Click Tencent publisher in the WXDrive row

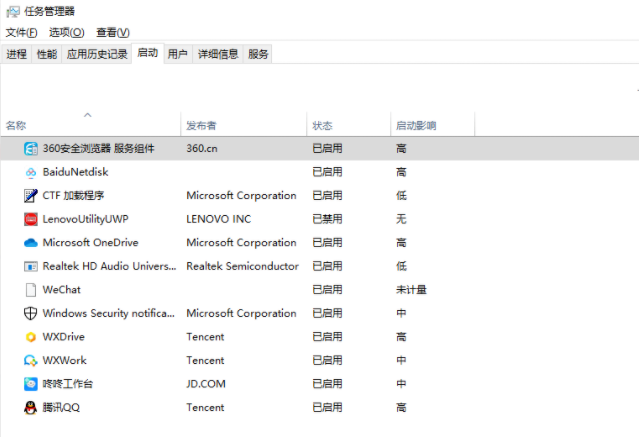coord(205,337)
